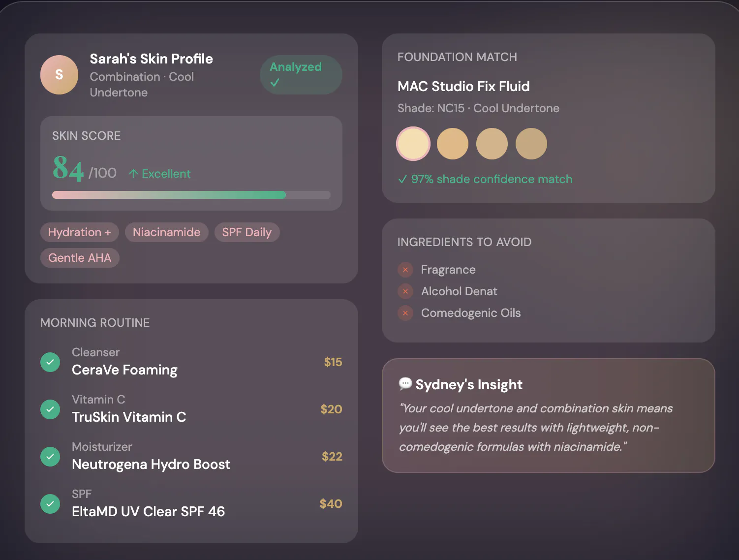The height and width of the screenshot is (560, 739).
Task: Pick the third foundation shade swatch
Action: [x=492, y=144]
